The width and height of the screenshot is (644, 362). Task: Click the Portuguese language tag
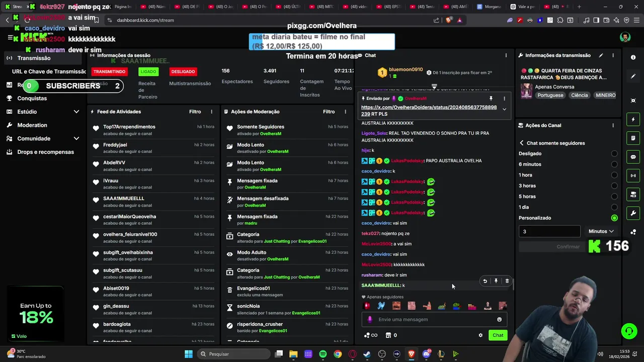coord(550,95)
